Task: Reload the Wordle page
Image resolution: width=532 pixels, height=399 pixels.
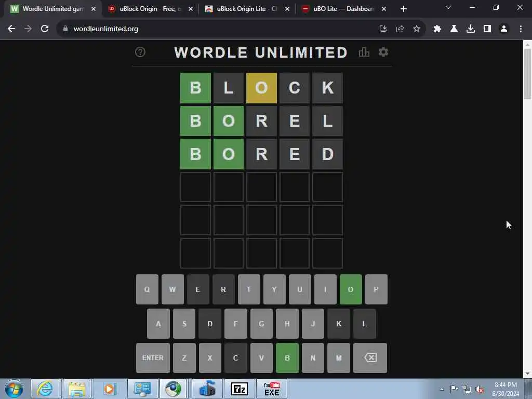Action: pyautogui.click(x=45, y=29)
